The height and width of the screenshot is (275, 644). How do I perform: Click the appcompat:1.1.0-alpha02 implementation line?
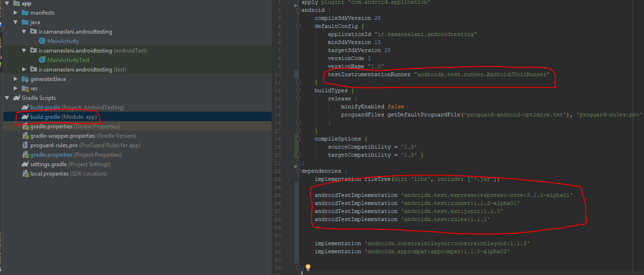[412, 251]
